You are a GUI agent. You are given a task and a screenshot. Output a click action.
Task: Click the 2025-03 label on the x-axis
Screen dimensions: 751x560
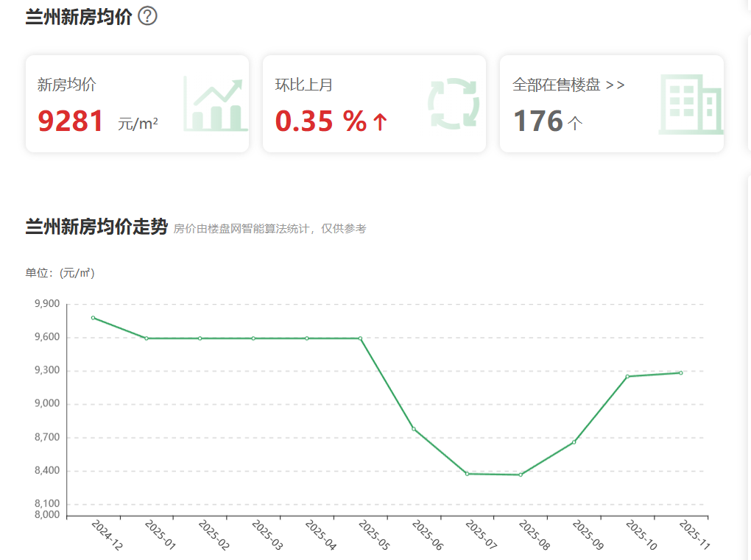(267, 536)
